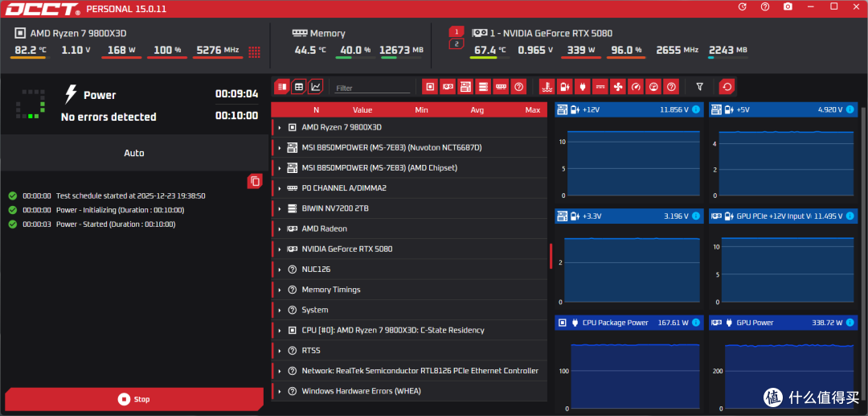Click the sensor table red scrollbar thumb
Image resolution: width=868 pixels, height=416 pixels.
click(551, 256)
